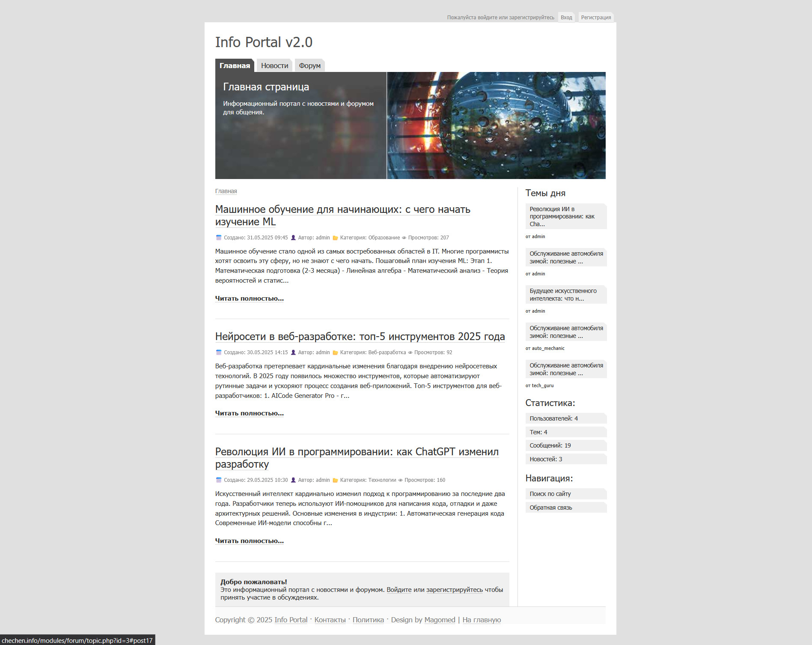Click Поиск по сайту navigation item
This screenshot has width=812, height=645.
tap(550, 494)
